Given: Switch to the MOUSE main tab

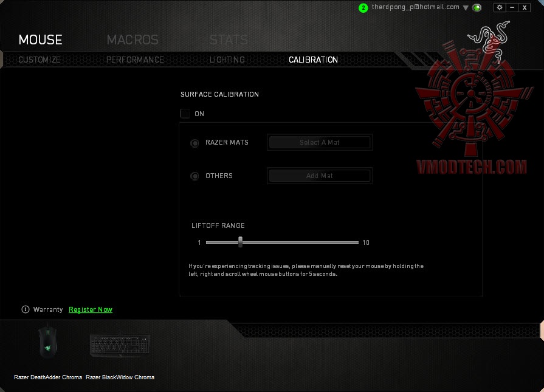Looking at the screenshot, I should [41, 40].
